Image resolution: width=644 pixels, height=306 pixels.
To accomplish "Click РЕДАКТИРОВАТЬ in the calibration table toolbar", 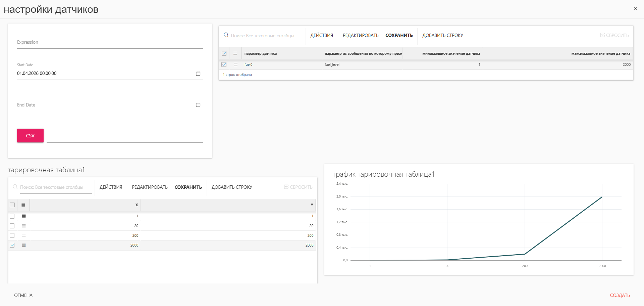I will tap(150, 187).
